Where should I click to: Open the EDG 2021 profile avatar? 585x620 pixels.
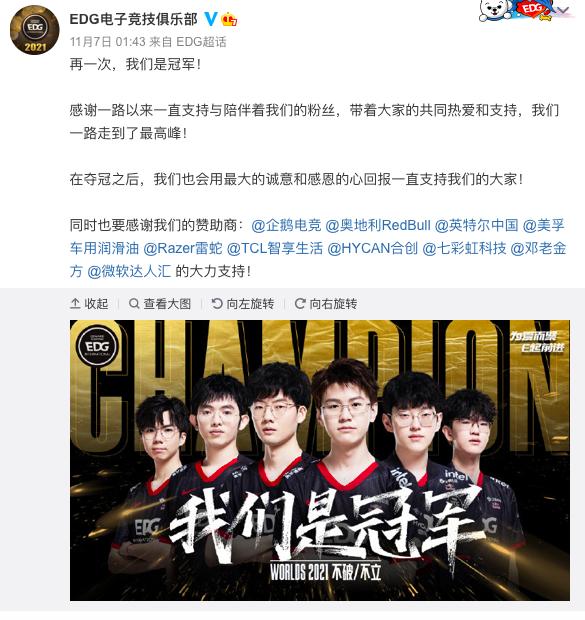click(34, 30)
